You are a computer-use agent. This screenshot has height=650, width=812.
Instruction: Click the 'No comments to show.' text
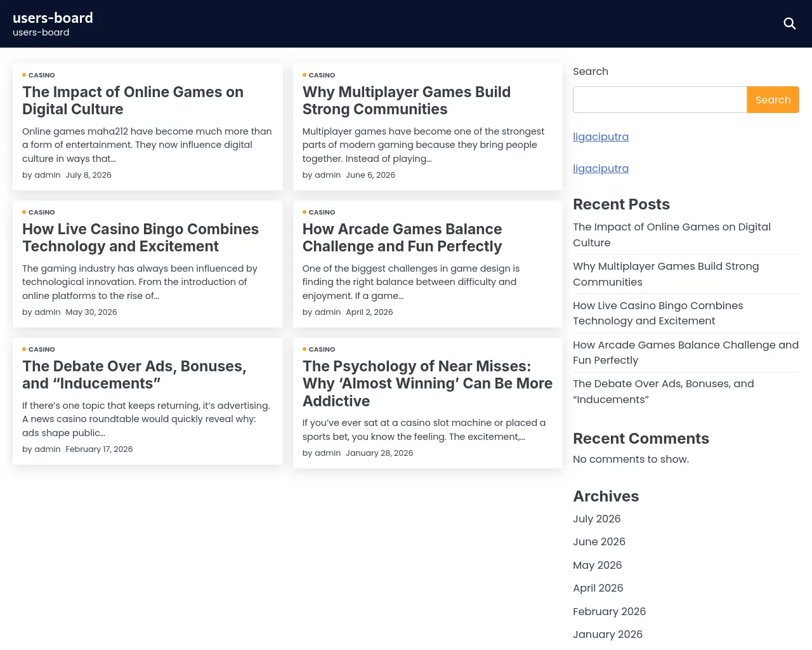click(631, 459)
